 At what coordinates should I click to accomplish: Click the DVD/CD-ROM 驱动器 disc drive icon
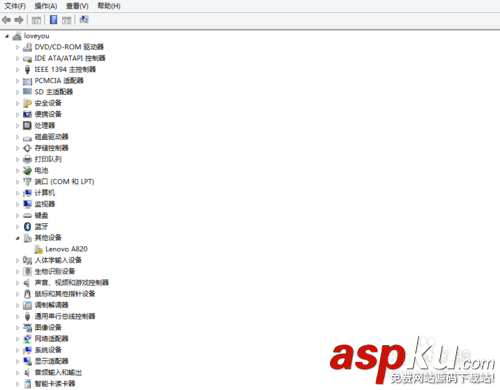[27, 47]
